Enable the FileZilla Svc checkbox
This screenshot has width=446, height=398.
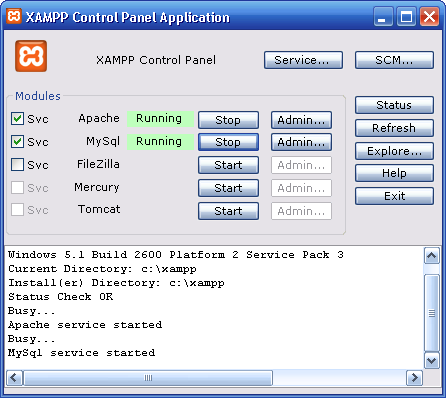tap(17, 164)
